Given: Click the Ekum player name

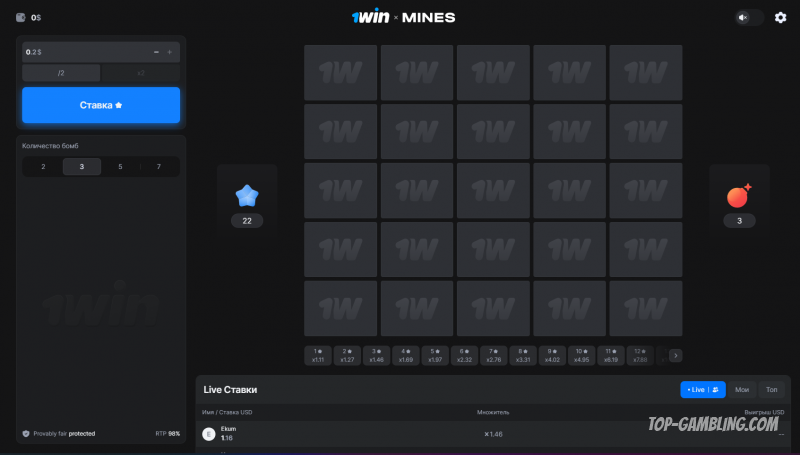Looking at the screenshot, I should [x=228, y=429].
